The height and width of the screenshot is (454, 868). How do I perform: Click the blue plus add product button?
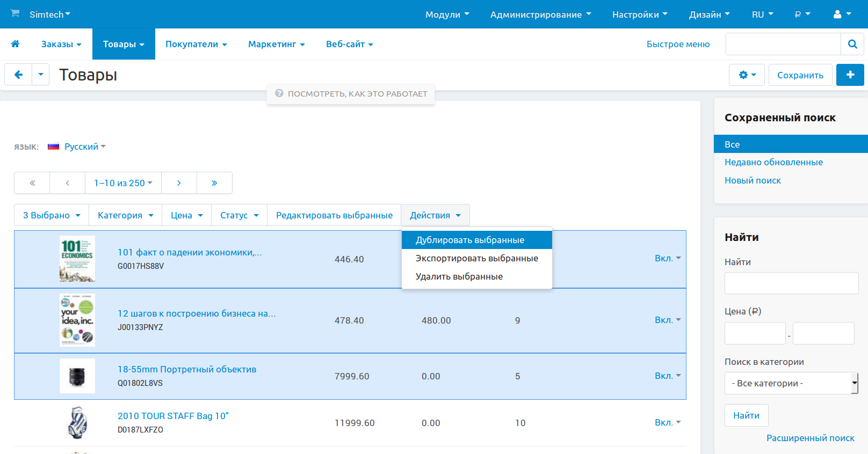(850, 75)
